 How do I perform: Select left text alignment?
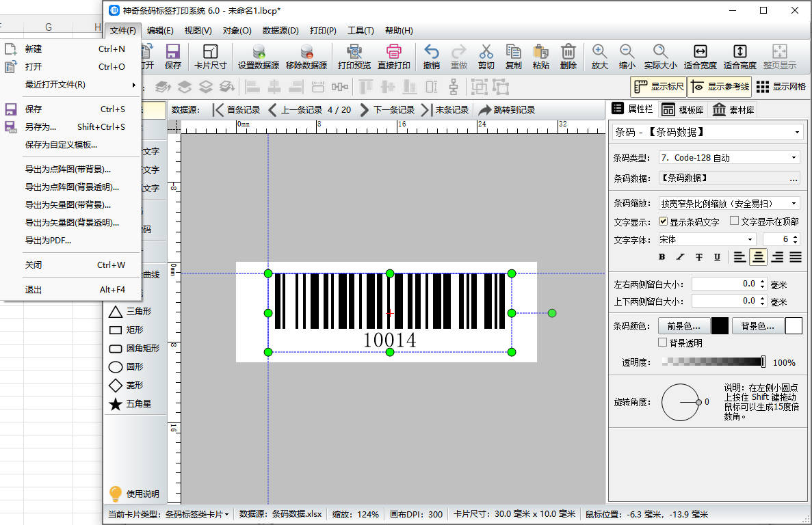[x=739, y=257]
